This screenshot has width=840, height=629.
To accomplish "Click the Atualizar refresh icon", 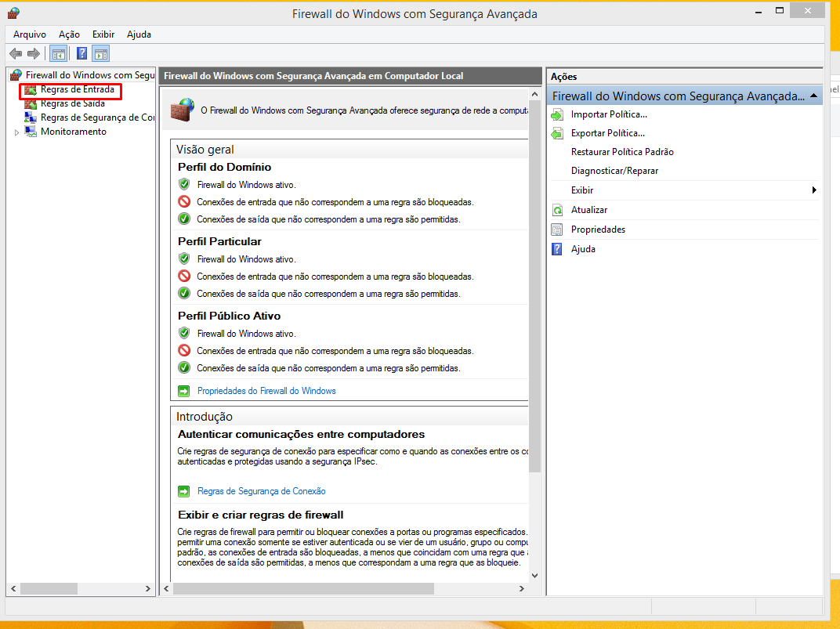I will (x=557, y=210).
